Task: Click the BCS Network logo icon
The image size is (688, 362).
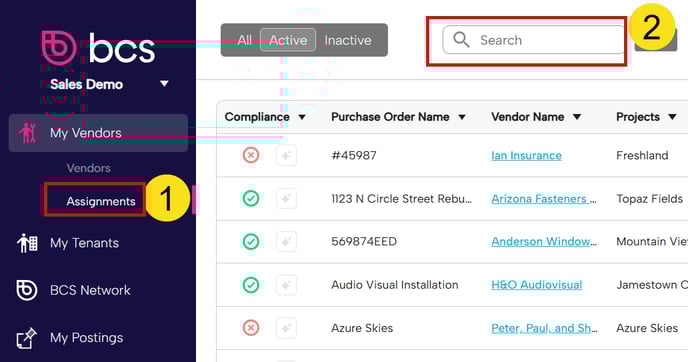Action: (27, 290)
